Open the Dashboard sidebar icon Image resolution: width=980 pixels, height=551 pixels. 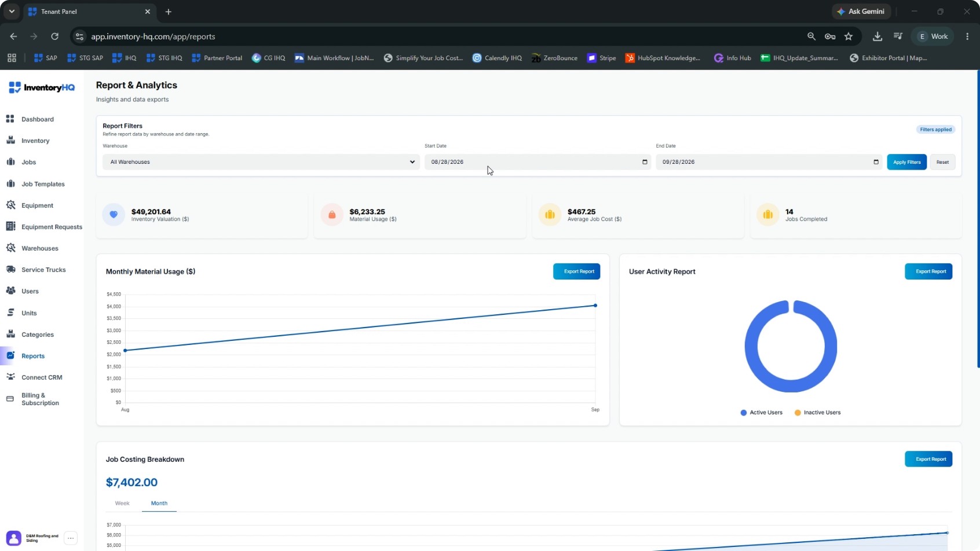tap(10, 119)
